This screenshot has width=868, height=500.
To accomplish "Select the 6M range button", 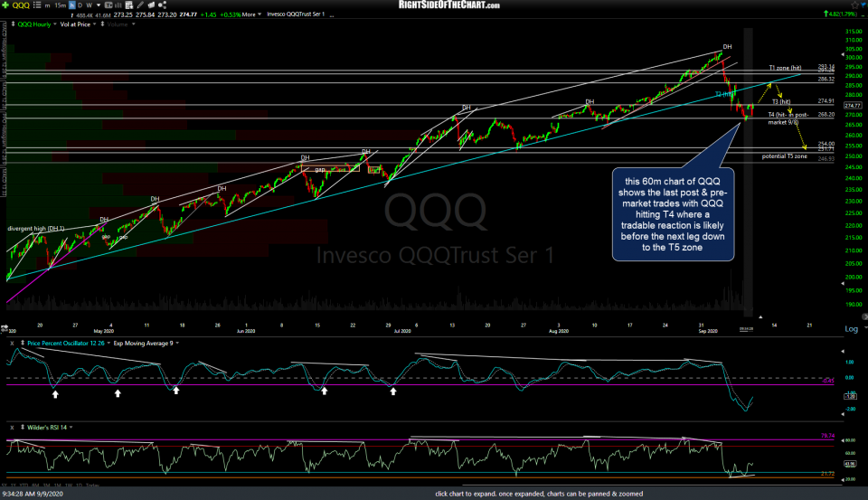I will [35, 486].
